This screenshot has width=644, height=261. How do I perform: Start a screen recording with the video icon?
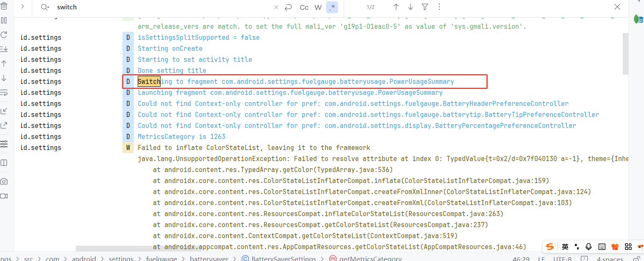point(4,196)
